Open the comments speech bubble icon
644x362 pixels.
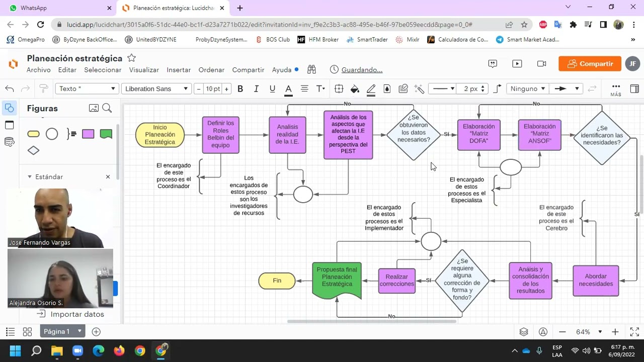[x=493, y=64]
